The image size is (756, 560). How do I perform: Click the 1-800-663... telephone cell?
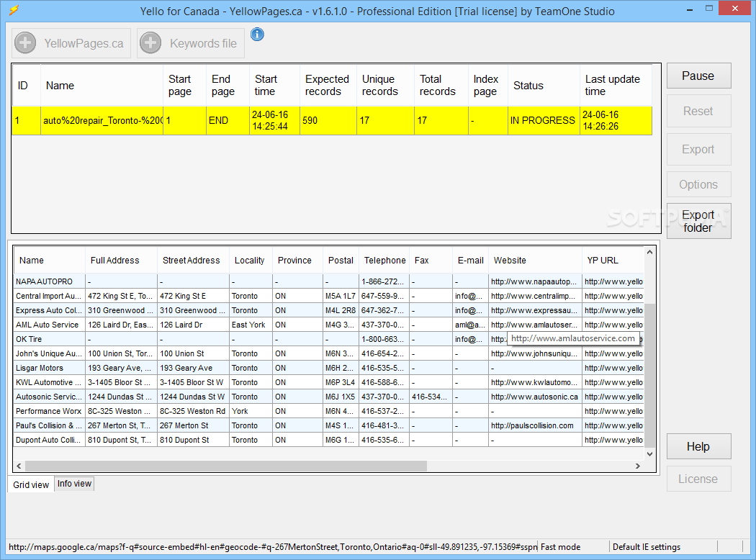point(383,339)
